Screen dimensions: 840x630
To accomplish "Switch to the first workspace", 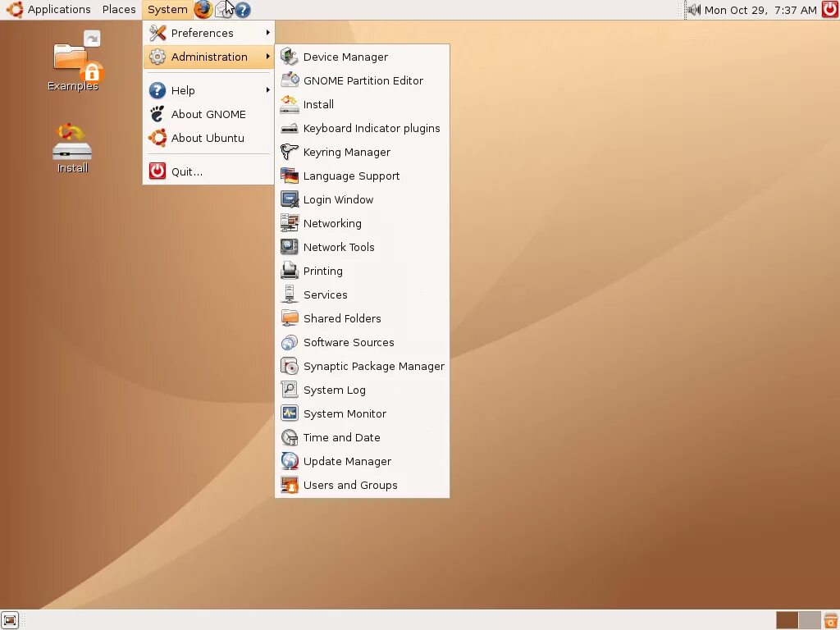I will (x=787, y=620).
